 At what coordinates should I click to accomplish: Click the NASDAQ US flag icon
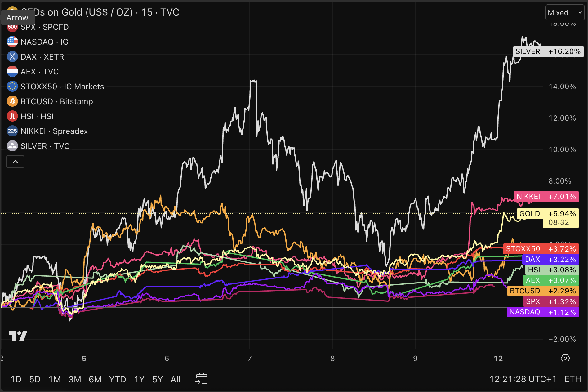(x=12, y=42)
